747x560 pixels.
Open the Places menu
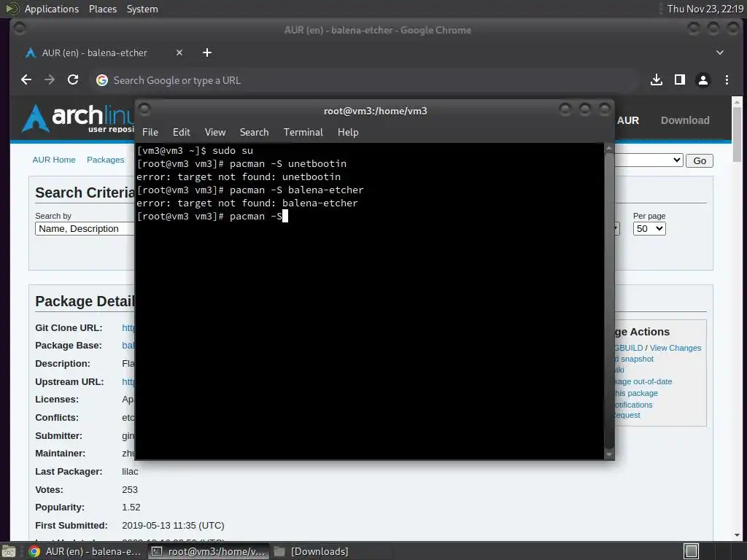tap(102, 9)
